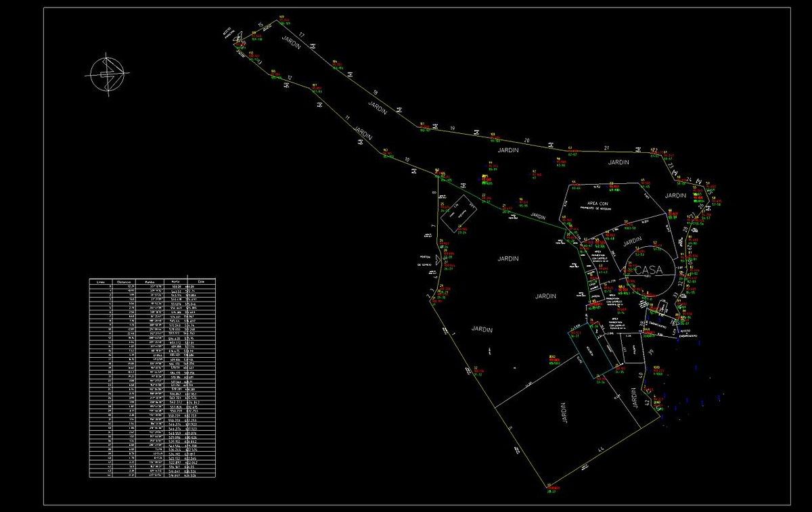
Task: Select the Norte column header
Action: coord(175,281)
